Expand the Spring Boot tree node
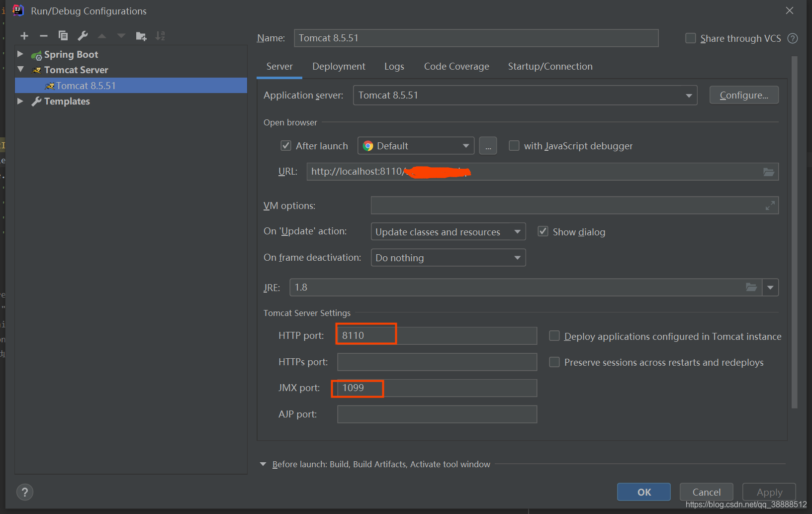This screenshot has height=514, width=812. [20, 54]
